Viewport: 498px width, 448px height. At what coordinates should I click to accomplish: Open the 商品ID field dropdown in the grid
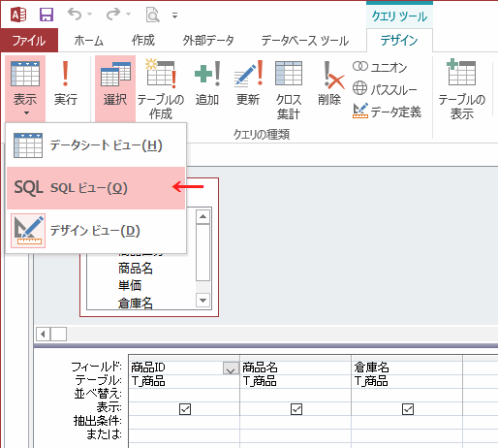(231, 368)
